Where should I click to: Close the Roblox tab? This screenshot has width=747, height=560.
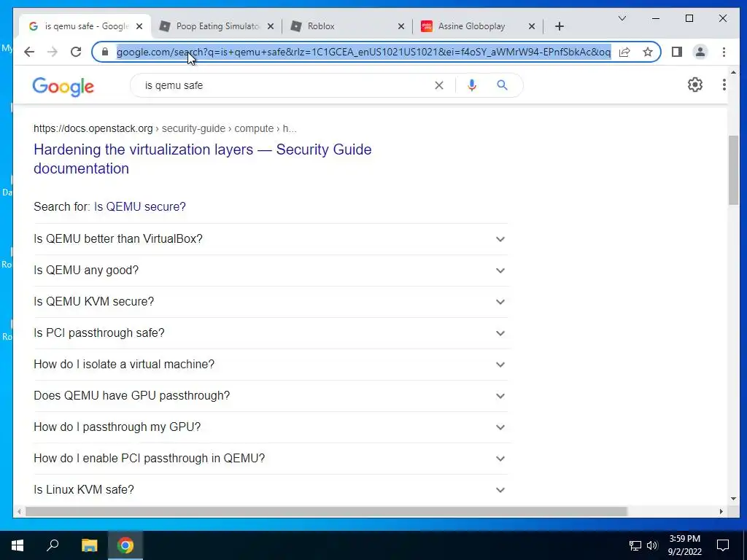pyautogui.click(x=401, y=26)
